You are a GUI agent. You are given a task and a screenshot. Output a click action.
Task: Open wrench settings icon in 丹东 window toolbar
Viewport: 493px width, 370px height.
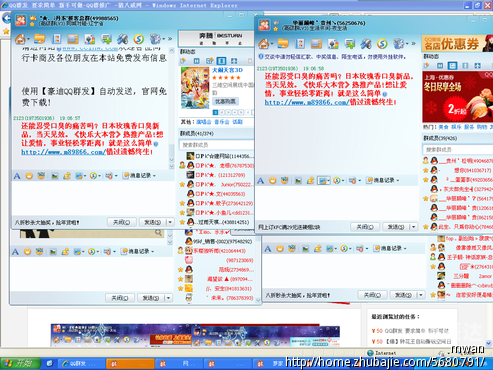pos(122,39)
